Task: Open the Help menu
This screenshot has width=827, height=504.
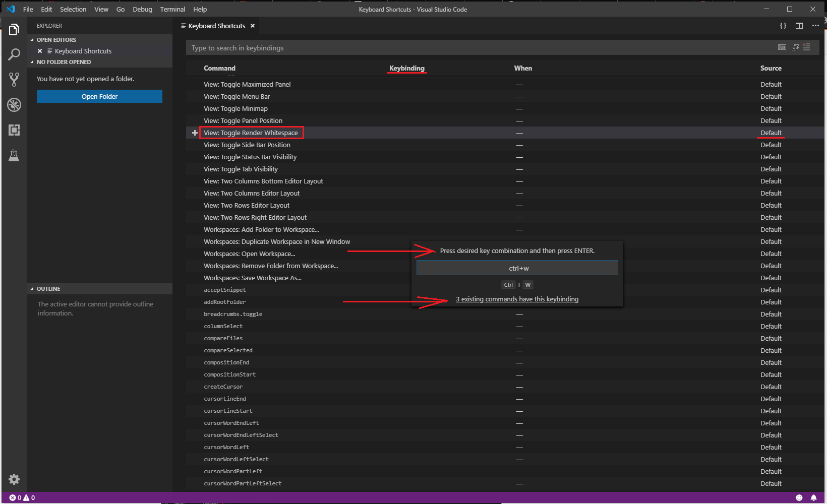Action: 200,9
